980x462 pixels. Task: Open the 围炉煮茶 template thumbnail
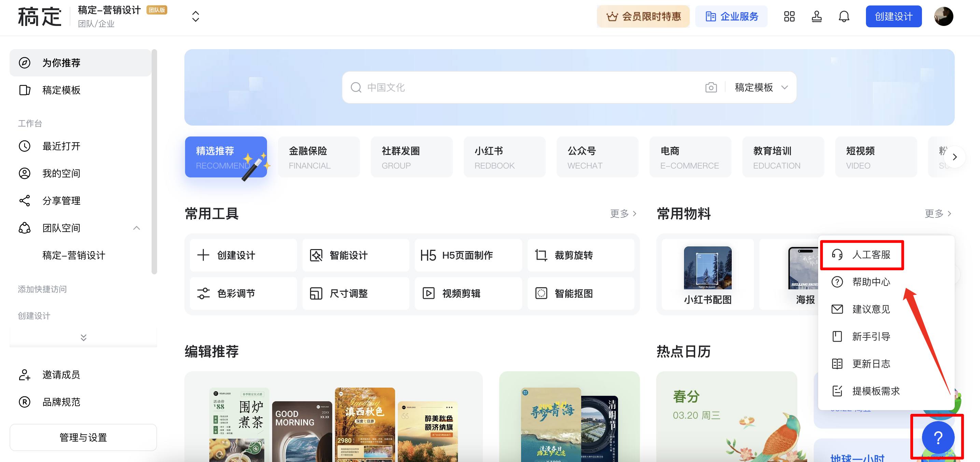[239, 425]
